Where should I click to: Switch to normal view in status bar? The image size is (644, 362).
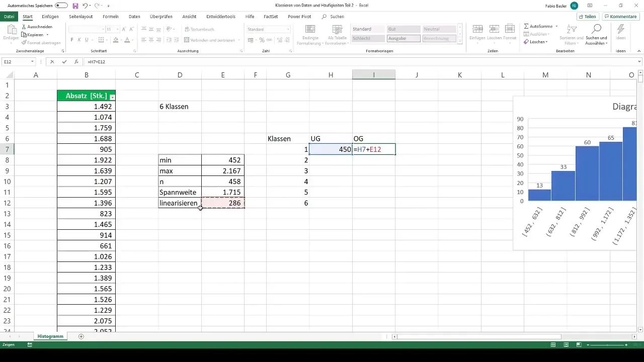click(553, 345)
